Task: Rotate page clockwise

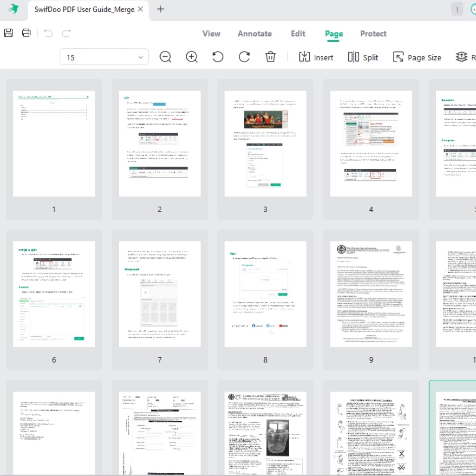Action: click(x=244, y=57)
